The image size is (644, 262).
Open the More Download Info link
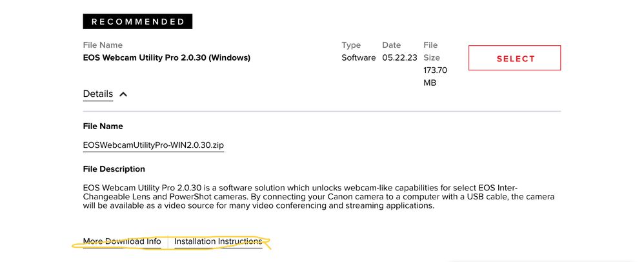(122, 241)
